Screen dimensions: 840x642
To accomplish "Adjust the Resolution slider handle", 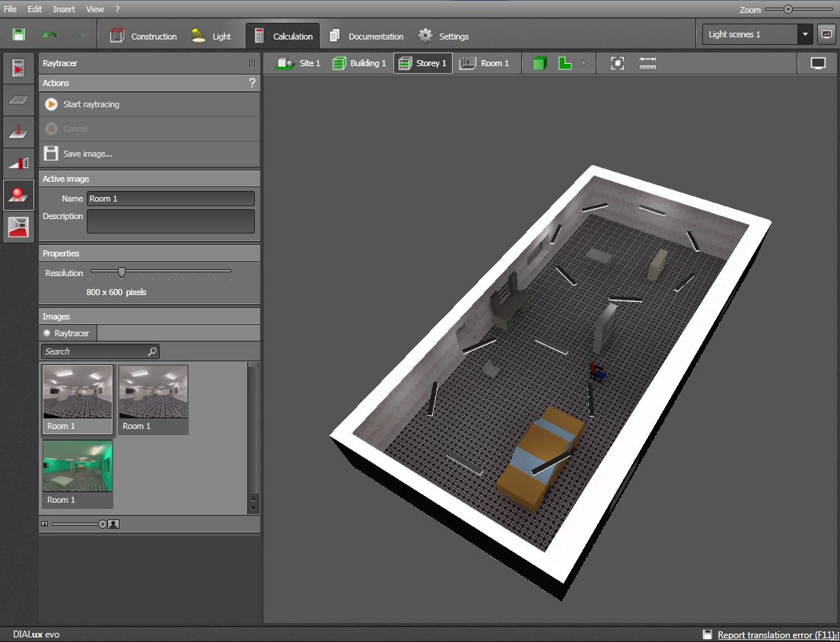I will (x=122, y=272).
